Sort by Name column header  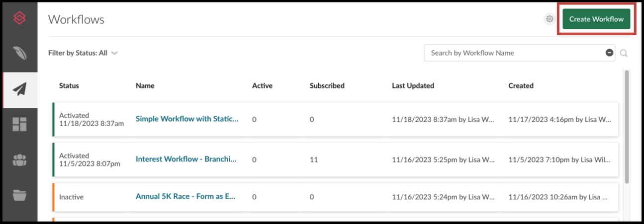[145, 85]
